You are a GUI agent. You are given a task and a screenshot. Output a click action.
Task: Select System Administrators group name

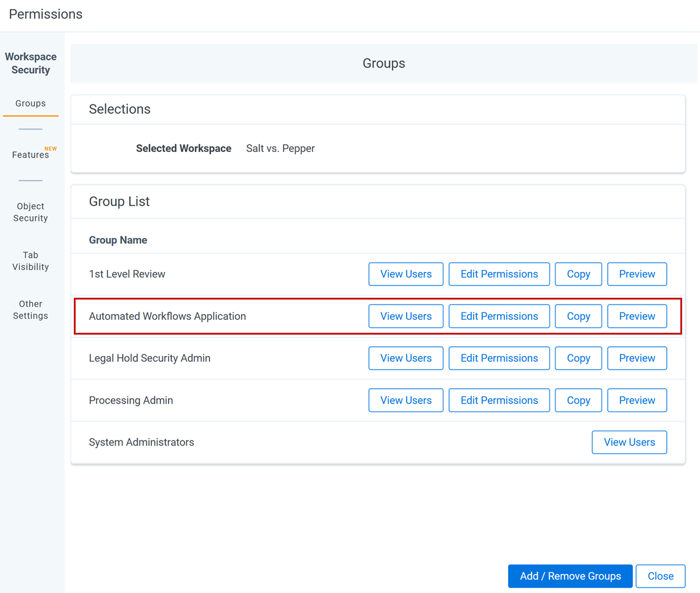141,442
